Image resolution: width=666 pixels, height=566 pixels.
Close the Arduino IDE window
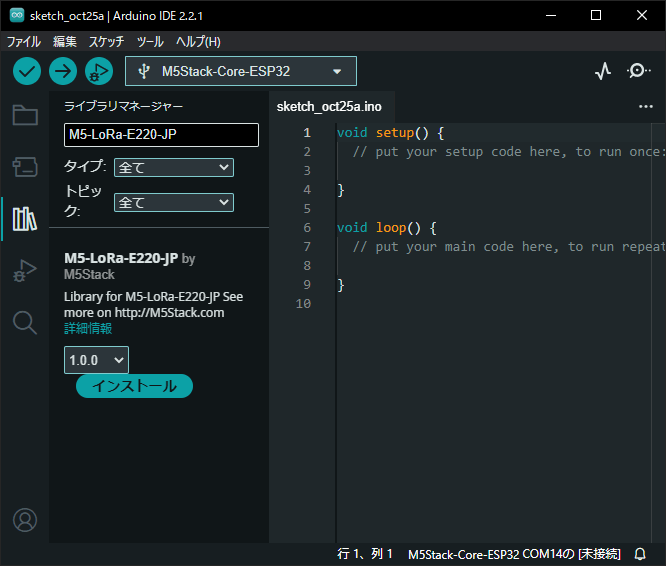coord(642,16)
